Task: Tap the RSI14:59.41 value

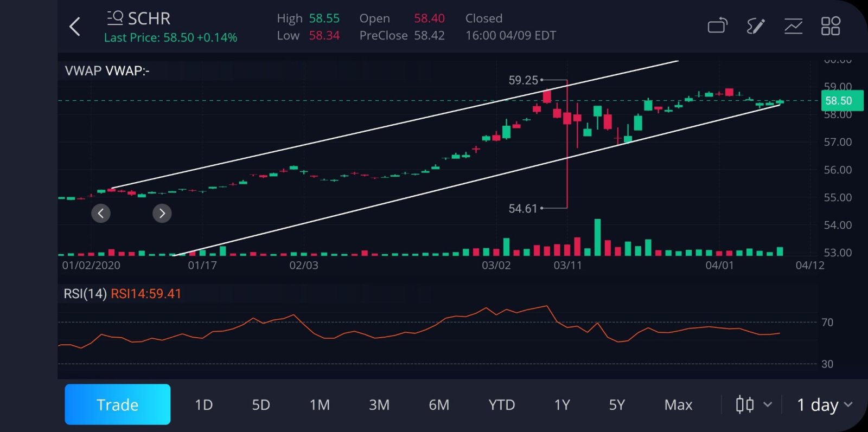Action: click(146, 294)
